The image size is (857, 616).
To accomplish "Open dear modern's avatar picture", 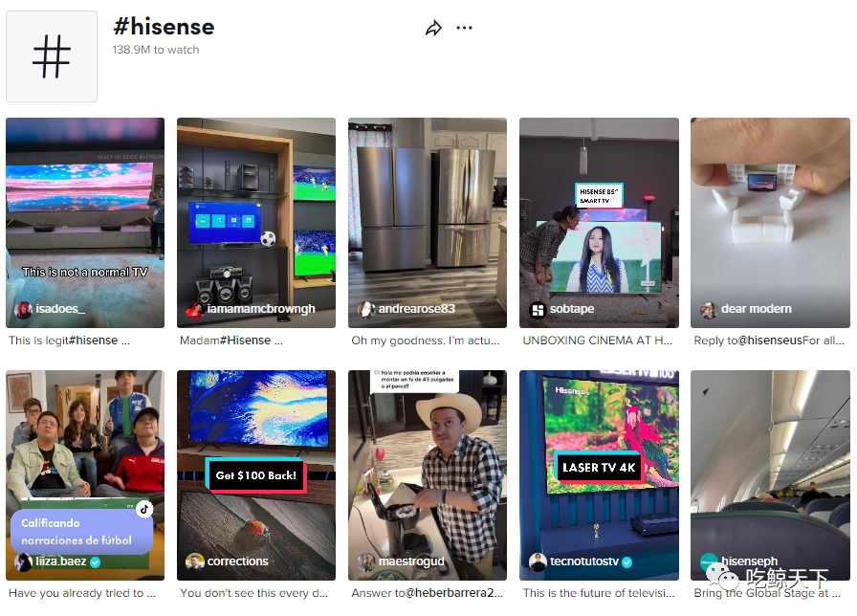I will click(709, 310).
